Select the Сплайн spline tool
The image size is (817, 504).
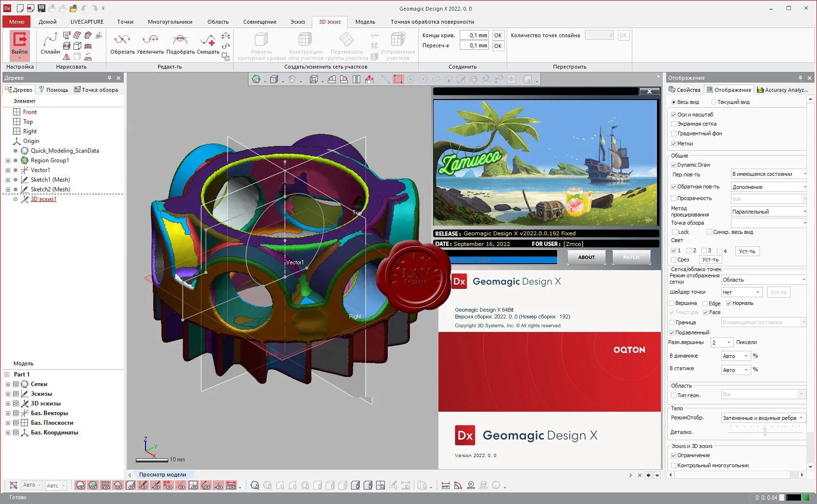pos(50,44)
